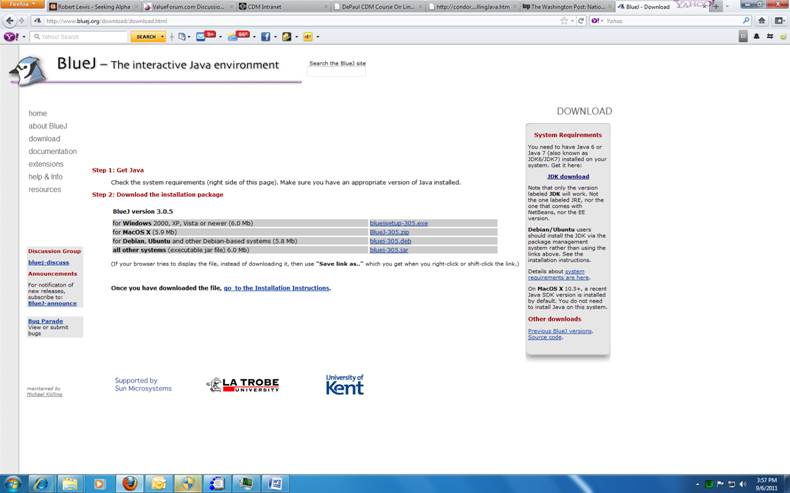Image resolution: width=790 pixels, height=493 pixels.
Task: Switch to Firefox on the taskbar
Action: click(x=129, y=484)
